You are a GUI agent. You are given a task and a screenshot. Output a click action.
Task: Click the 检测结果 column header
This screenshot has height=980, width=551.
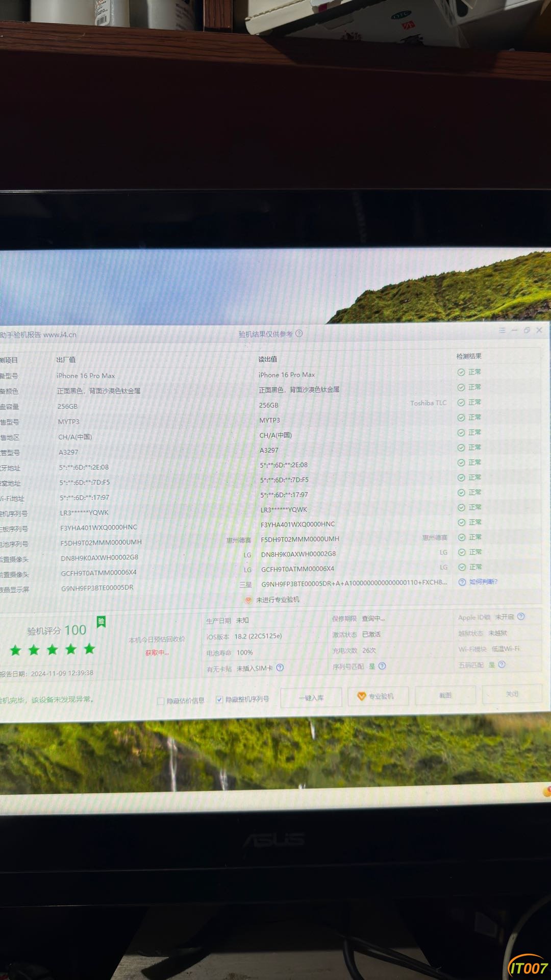point(469,356)
